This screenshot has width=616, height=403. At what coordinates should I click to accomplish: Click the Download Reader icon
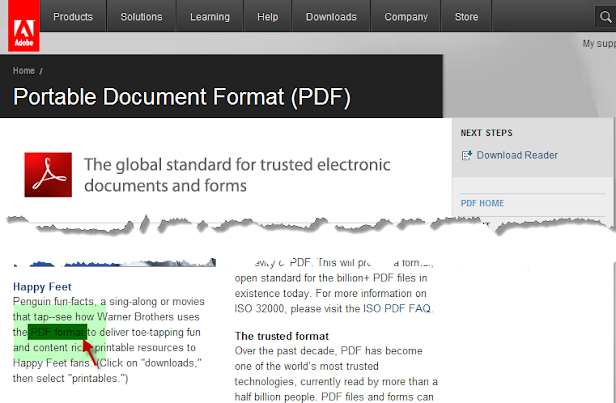(x=466, y=156)
